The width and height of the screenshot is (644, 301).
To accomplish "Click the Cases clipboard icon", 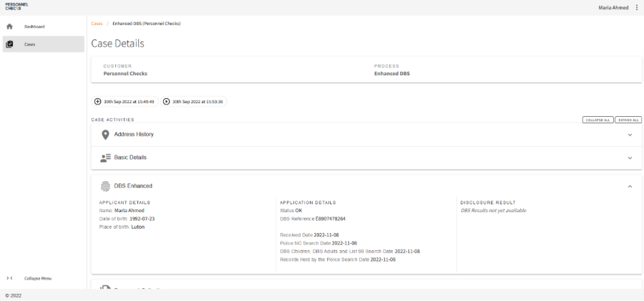I will click(x=9, y=44).
